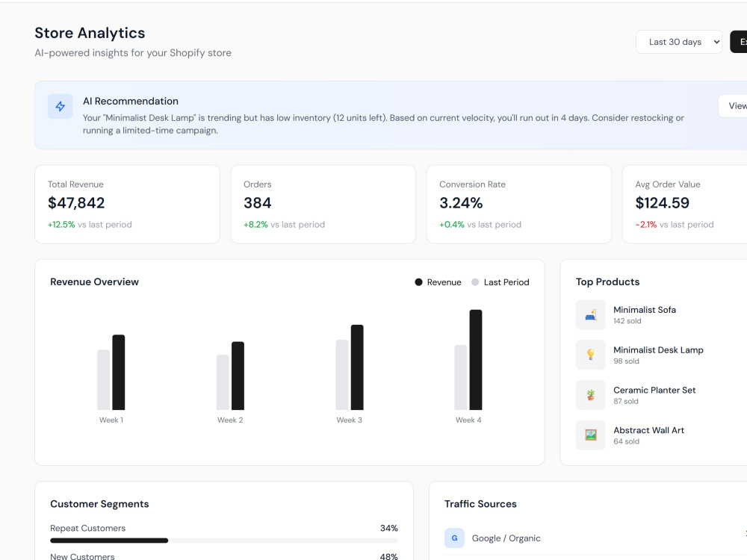Viewport: 747px width, 560px height.
Task: Click the +8.2% orders change
Action: (x=255, y=224)
